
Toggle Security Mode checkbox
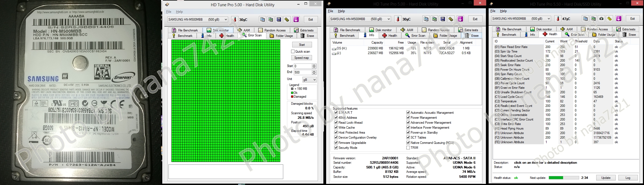pyautogui.click(x=336, y=147)
